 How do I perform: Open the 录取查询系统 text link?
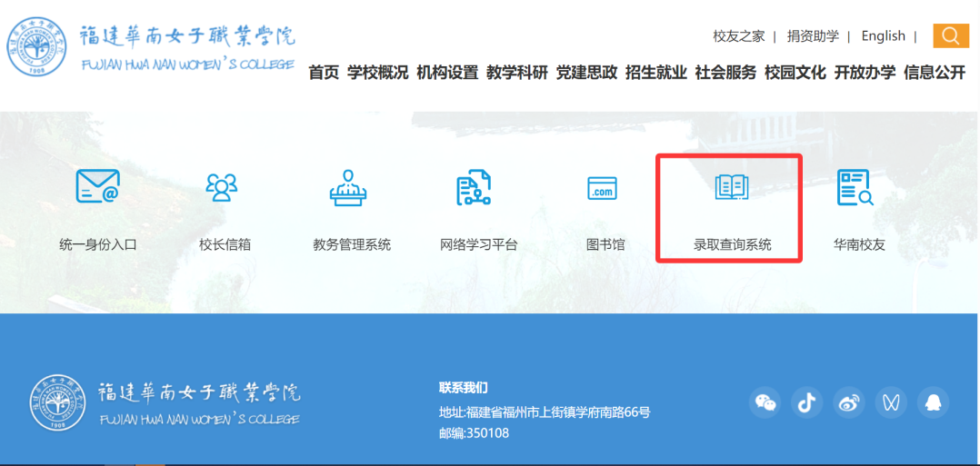tap(732, 244)
